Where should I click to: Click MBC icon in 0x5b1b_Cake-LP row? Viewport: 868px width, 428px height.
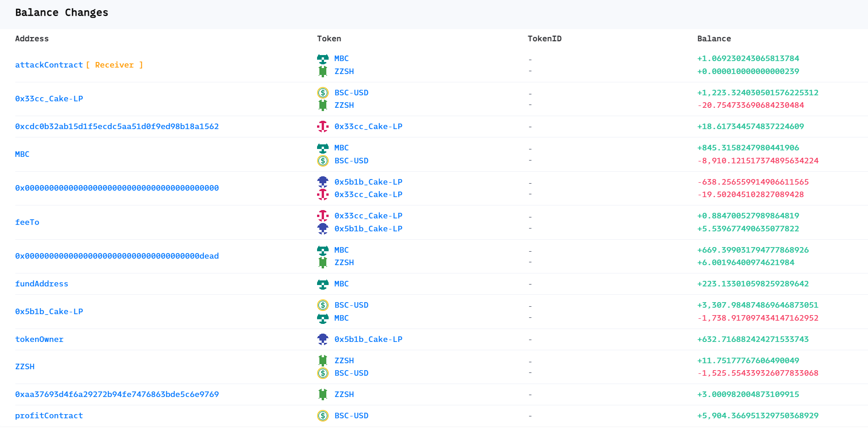323,318
